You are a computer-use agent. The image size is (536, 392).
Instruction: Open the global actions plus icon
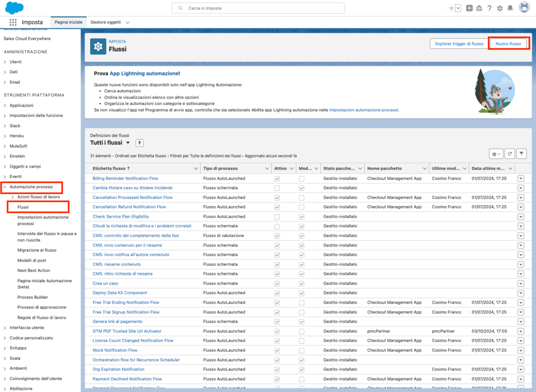point(469,8)
